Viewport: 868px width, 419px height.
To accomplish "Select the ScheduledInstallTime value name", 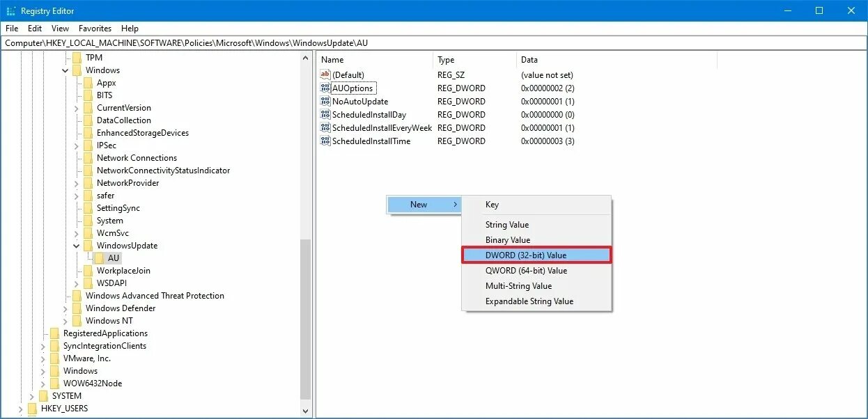I will [x=371, y=141].
